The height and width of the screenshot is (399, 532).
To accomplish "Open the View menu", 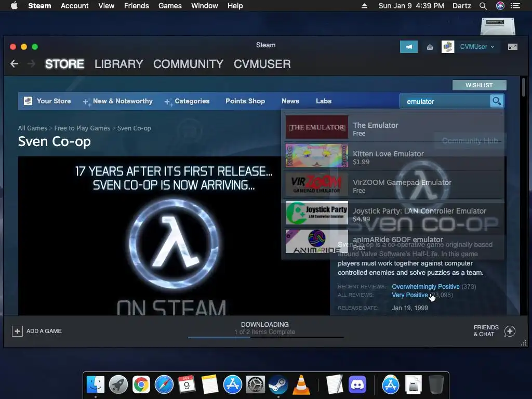I will point(106,6).
